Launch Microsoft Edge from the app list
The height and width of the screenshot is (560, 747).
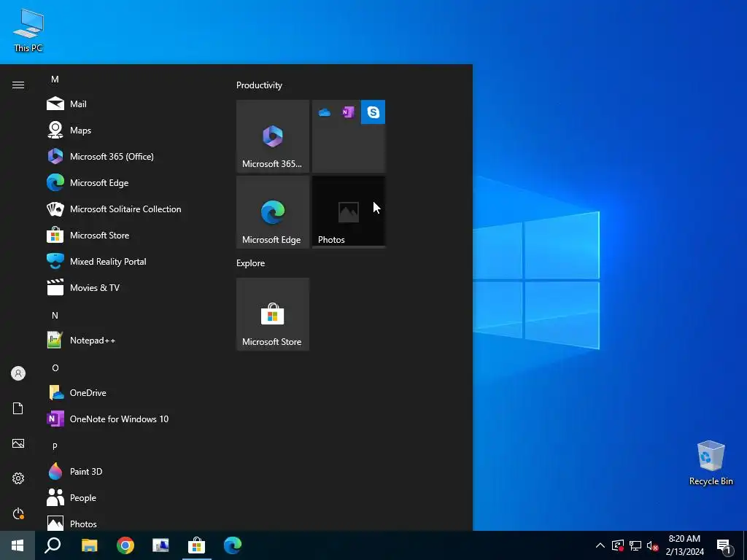tap(127, 182)
